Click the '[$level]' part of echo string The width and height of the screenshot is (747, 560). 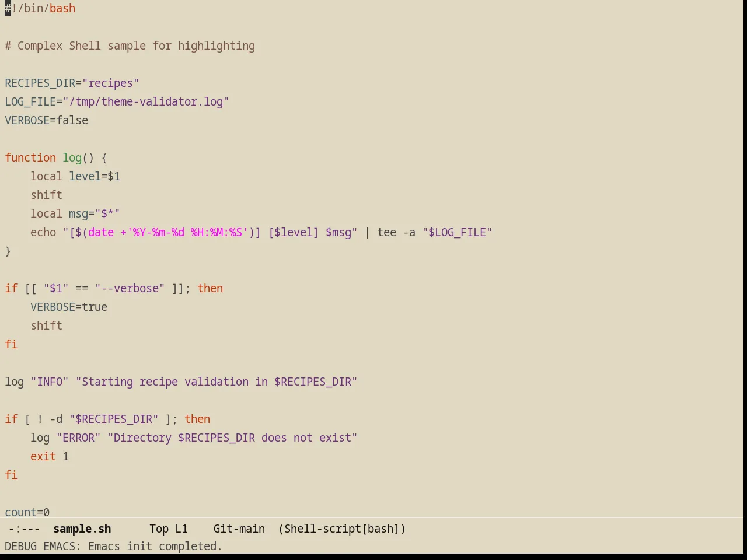tap(294, 232)
